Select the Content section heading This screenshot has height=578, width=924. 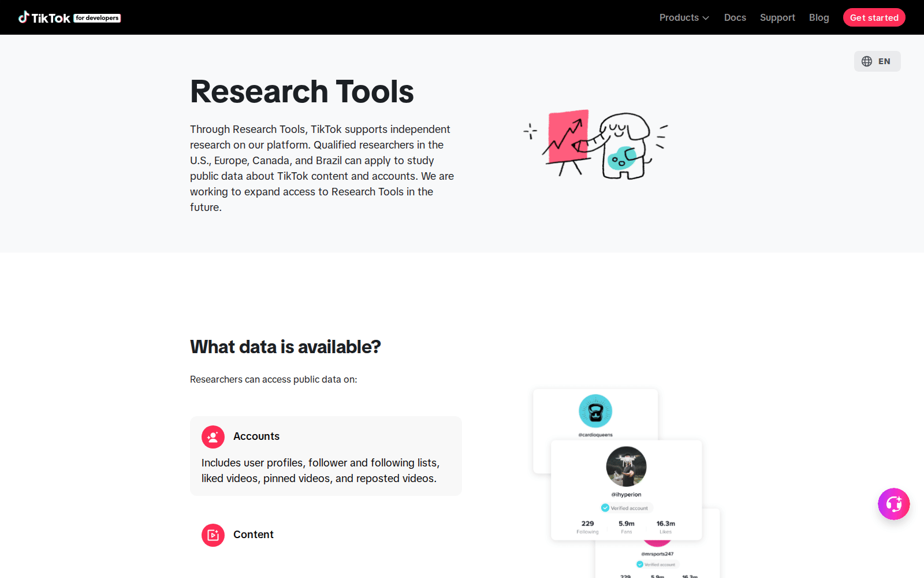click(x=254, y=535)
